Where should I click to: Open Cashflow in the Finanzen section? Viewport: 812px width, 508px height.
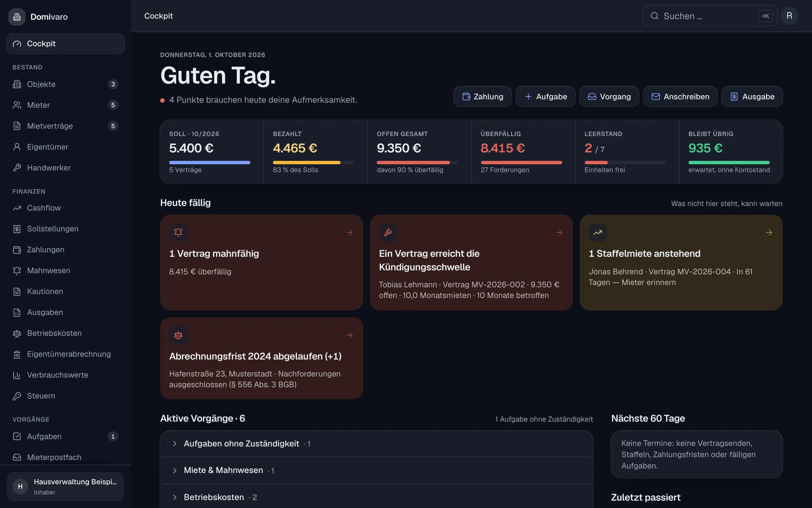(65, 208)
